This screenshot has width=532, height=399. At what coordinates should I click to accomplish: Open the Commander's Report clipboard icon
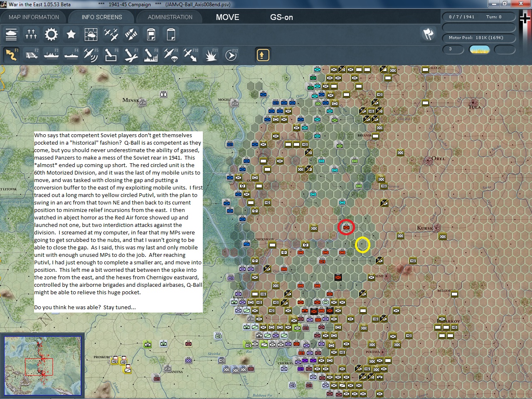pos(151,34)
